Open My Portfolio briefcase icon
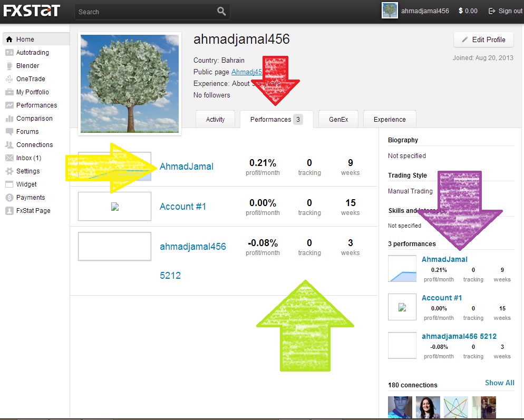The width and height of the screenshot is (524, 420). [9, 92]
